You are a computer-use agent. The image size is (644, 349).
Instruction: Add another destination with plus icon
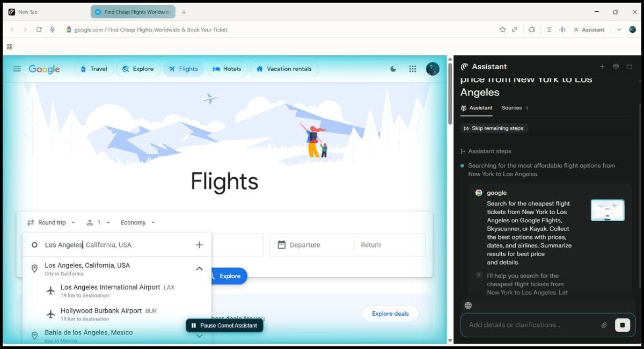[x=199, y=245]
